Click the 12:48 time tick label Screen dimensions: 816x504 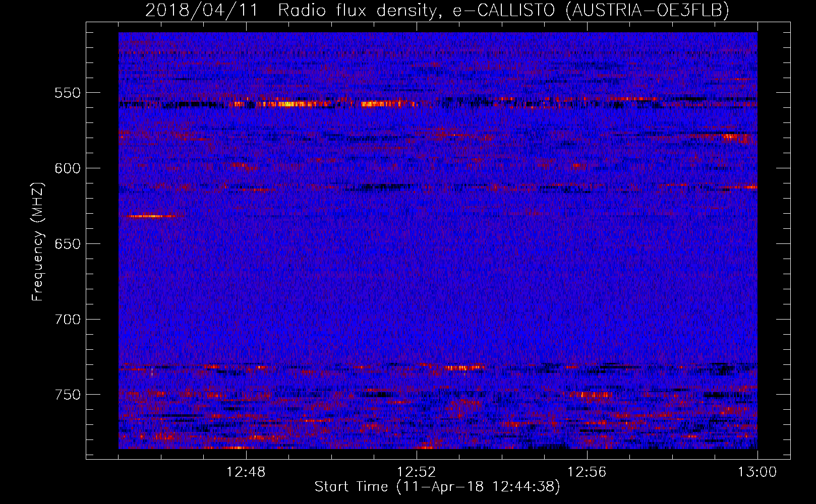tap(246, 472)
